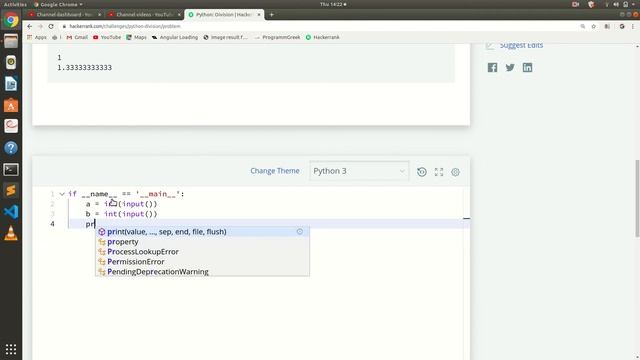This screenshot has height=360, width=640.
Task: Choose PermissionError suggestion
Action: point(202,262)
